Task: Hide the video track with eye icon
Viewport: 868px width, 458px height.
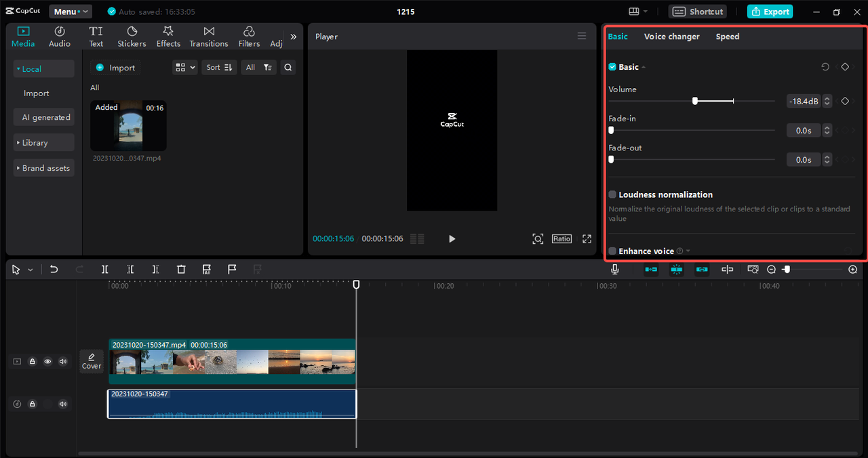Action: point(47,362)
